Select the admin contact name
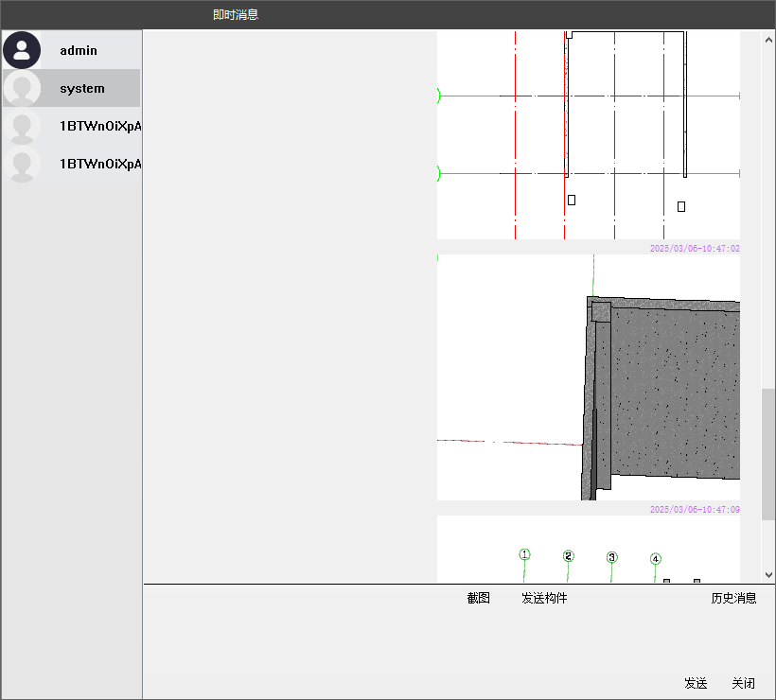776x700 pixels. pyautogui.click(x=79, y=50)
